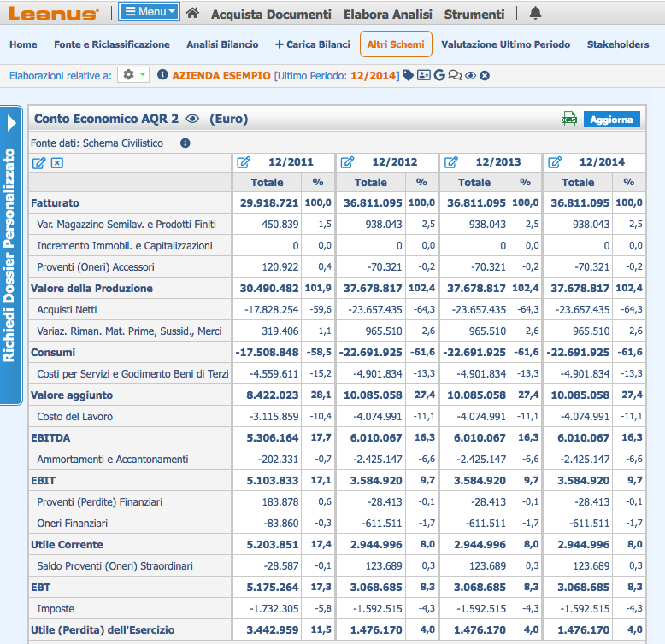Click the circled X icon after company name

point(485,76)
